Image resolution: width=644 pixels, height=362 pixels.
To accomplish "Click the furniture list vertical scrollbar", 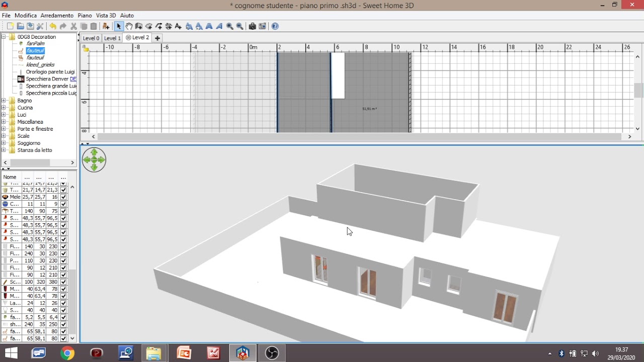I will 72,302.
